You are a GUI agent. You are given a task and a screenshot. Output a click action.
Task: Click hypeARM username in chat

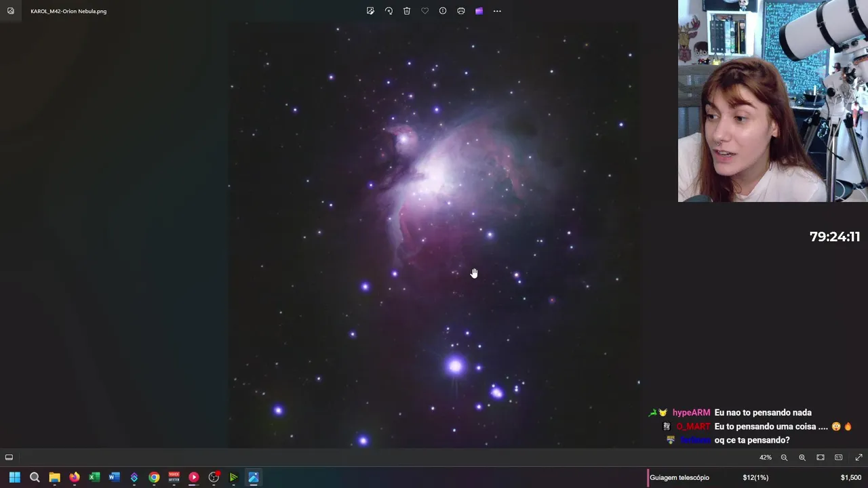pyautogui.click(x=691, y=413)
